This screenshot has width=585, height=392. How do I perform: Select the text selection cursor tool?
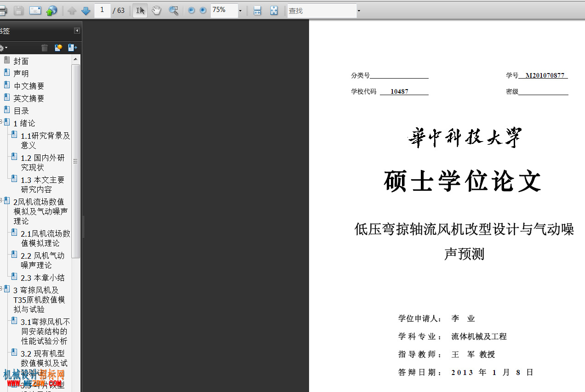[x=140, y=11]
